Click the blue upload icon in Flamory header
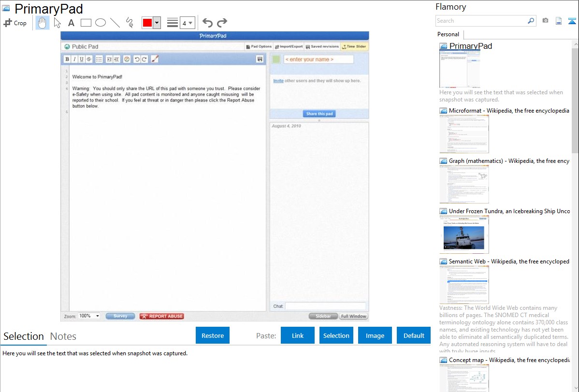This screenshot has width=579, height=392. coord(572,21)
